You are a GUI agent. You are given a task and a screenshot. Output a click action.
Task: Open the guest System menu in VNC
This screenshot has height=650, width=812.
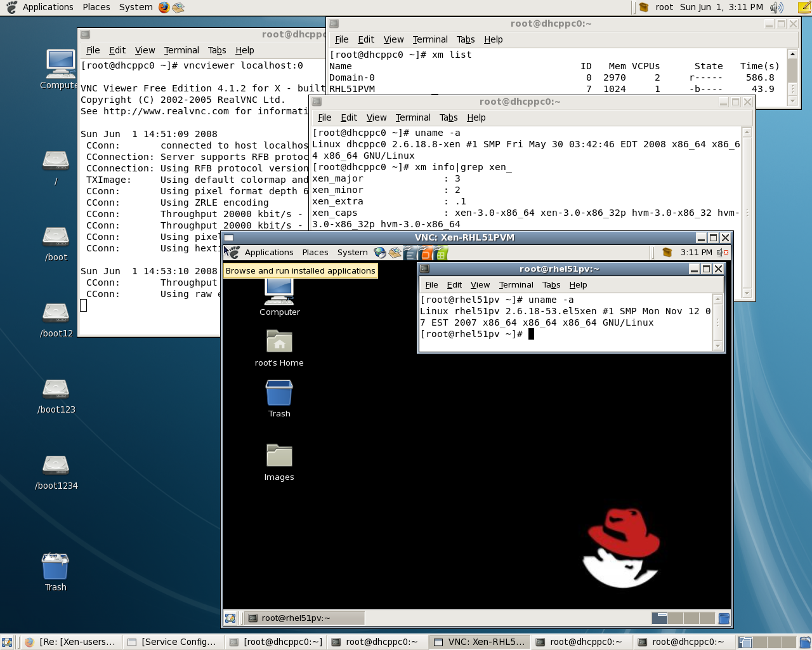click(352, 253)
